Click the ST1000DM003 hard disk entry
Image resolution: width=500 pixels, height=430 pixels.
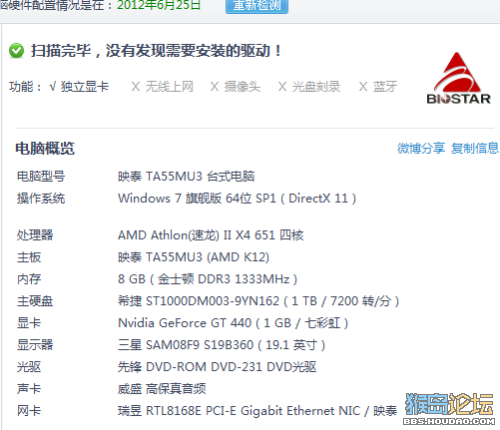point(258,301)
